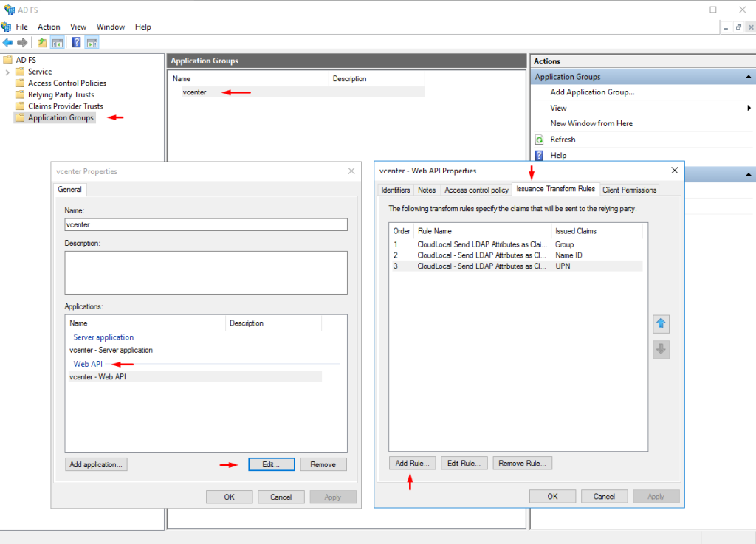The height and width of the screenshot is (544, 756).
Task: Switch to the Client Permissions tab
Action: click(x=629, y=190)
